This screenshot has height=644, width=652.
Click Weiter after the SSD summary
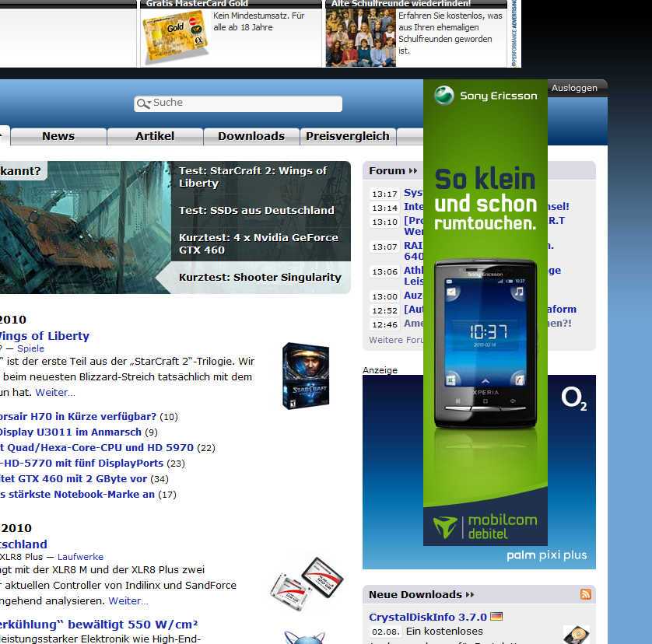pyautogui.click(x=128, y=600)
